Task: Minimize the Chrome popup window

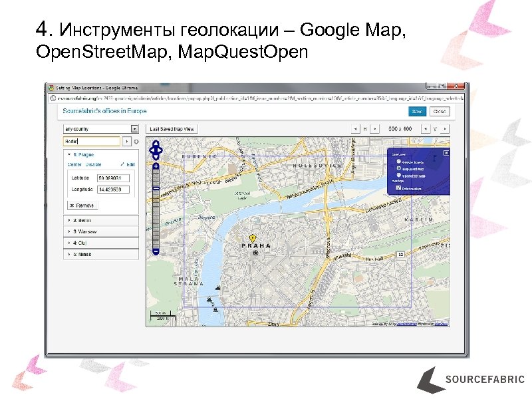Action: (431, 86)
